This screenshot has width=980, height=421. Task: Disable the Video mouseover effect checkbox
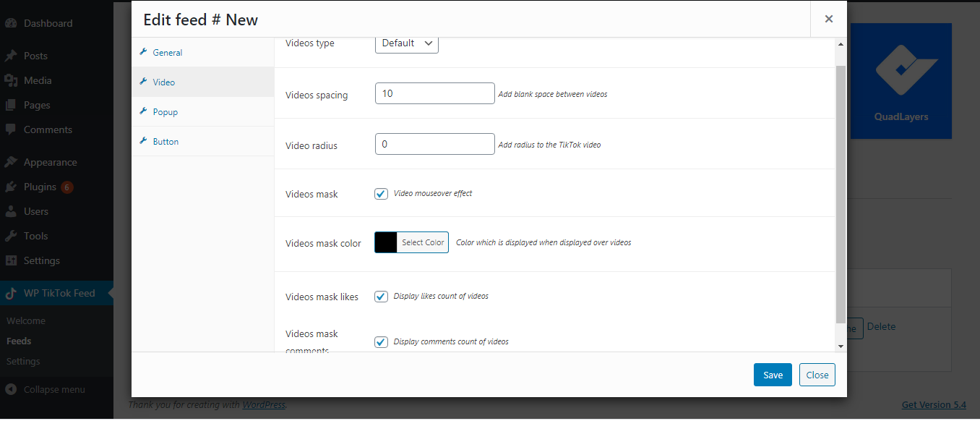point(381,194)
